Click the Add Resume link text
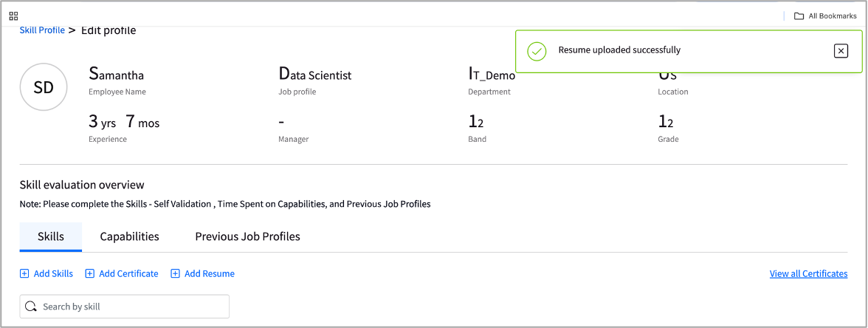The width and height of the screenshot is (868, 328). click(210, 273)
